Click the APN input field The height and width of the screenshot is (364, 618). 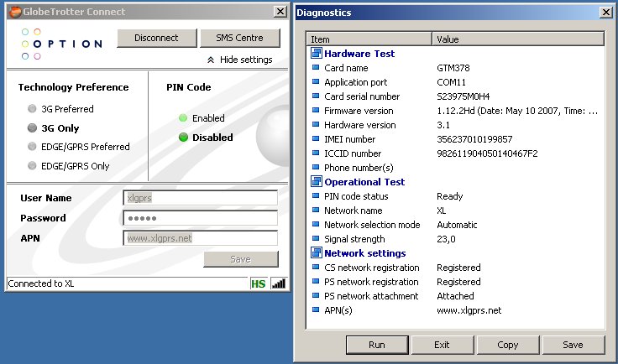point(200,238)
